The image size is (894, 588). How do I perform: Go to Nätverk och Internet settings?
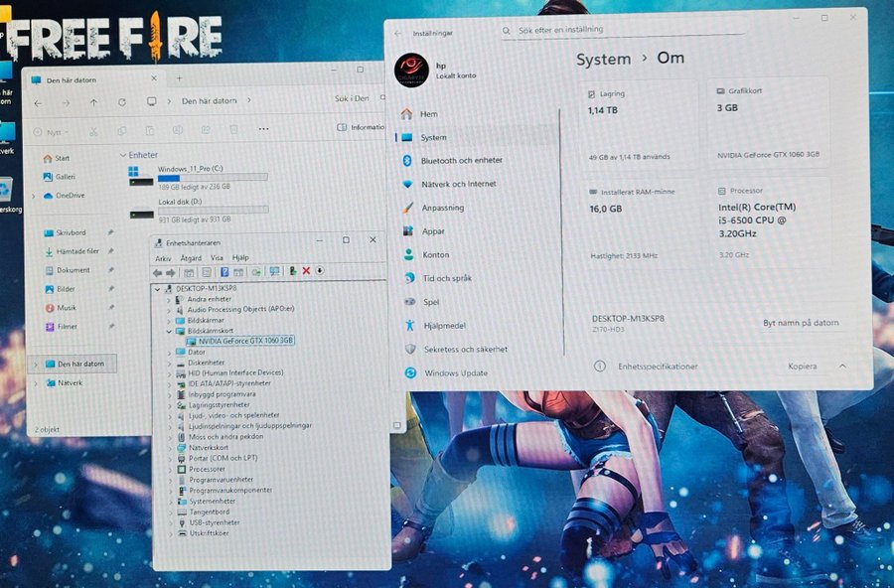click(x=458, y=184)
